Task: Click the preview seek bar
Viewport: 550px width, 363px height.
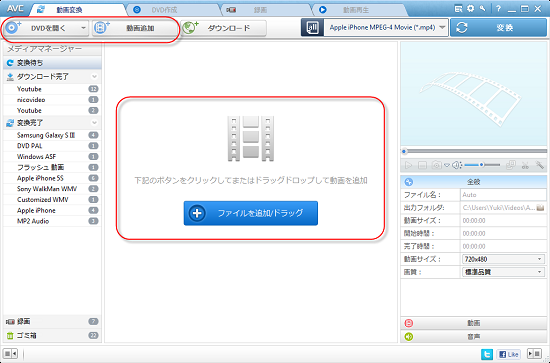Action: coord(474,152)
